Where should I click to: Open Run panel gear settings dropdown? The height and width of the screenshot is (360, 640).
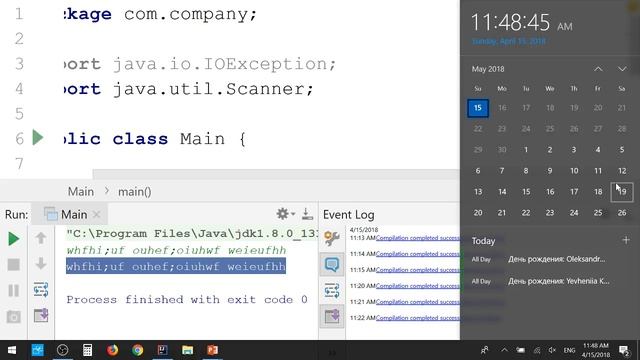pyautogui.click(x=285, y=213)
